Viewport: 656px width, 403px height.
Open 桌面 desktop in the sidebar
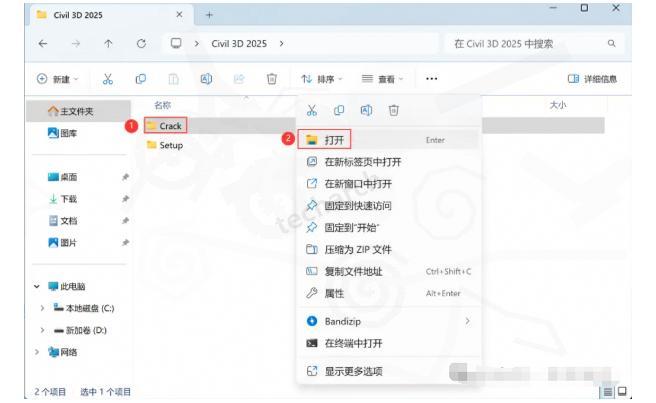(63, 177)
